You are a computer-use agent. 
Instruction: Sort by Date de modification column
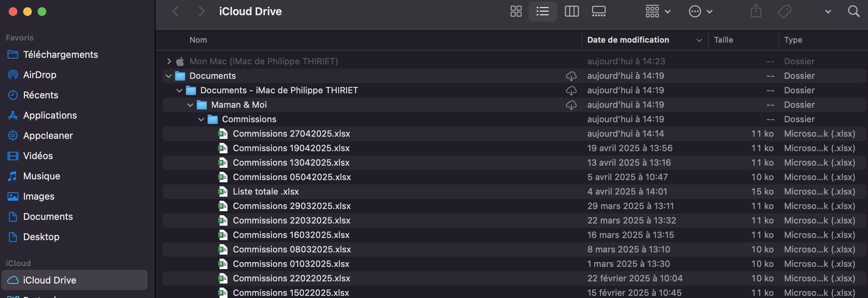coord(628,40)
